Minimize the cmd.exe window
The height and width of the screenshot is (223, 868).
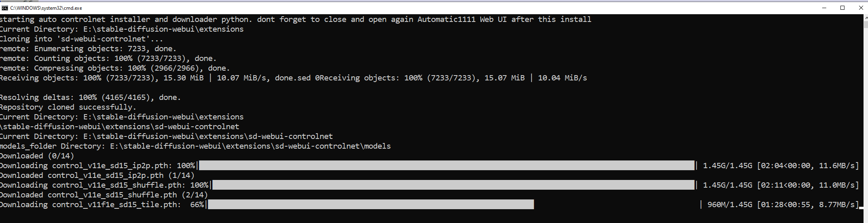pos(824,8)
